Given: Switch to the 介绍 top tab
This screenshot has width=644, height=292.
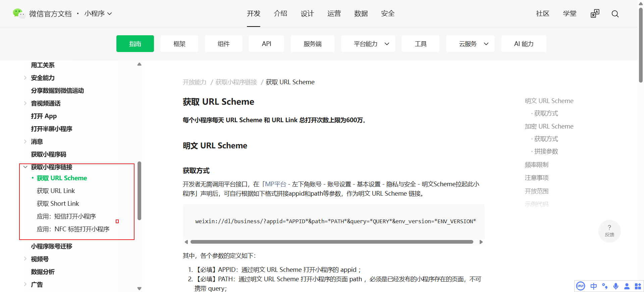Looking at the screenshot, I should [280, 13].
